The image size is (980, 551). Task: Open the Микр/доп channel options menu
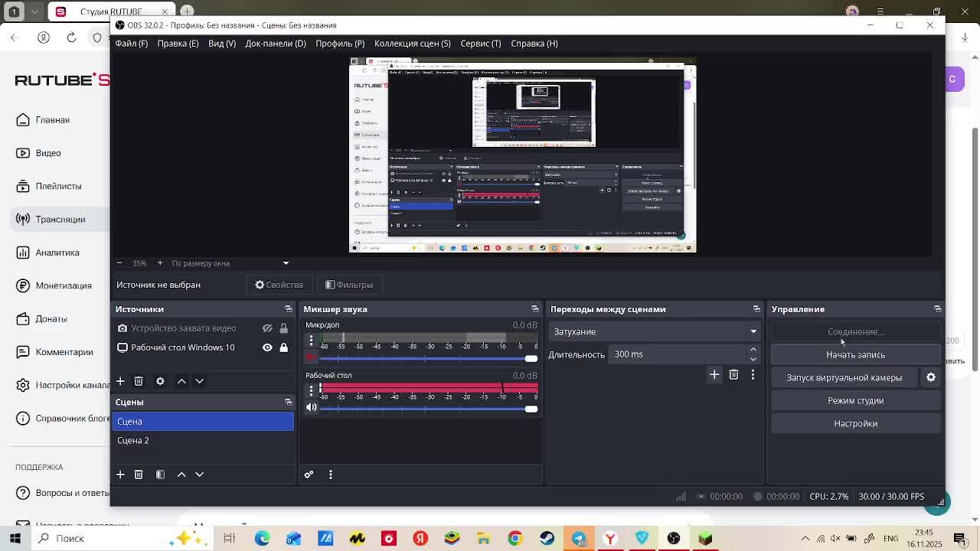(x=311, y=340)
